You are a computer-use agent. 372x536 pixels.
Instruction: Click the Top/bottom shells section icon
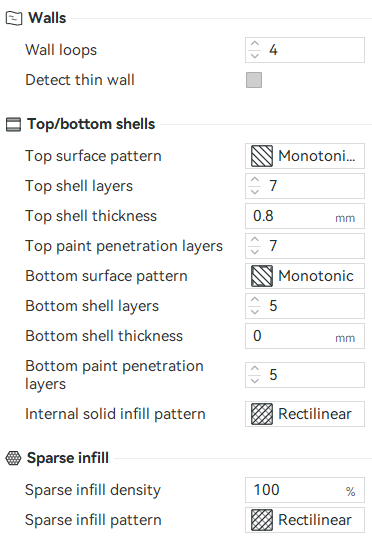pyautogui.click(x=13, y=124)
